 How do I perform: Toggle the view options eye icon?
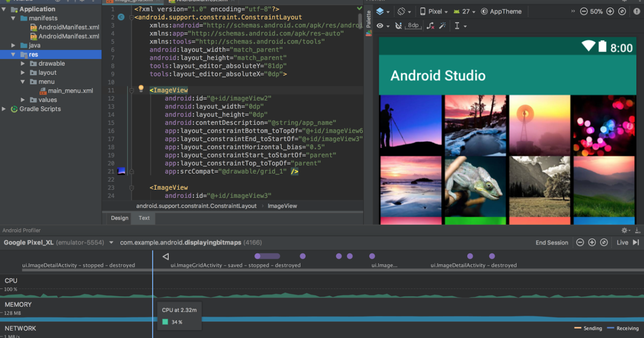(380, 25)
